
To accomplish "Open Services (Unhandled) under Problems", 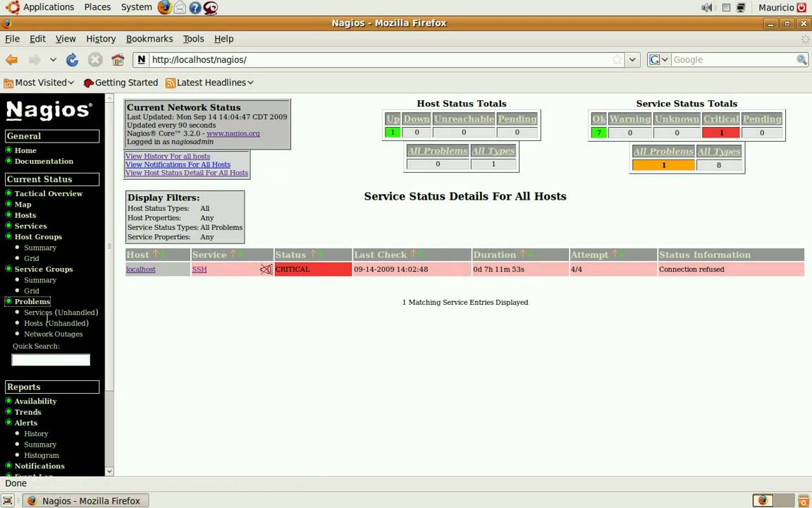I will (61, 313).
